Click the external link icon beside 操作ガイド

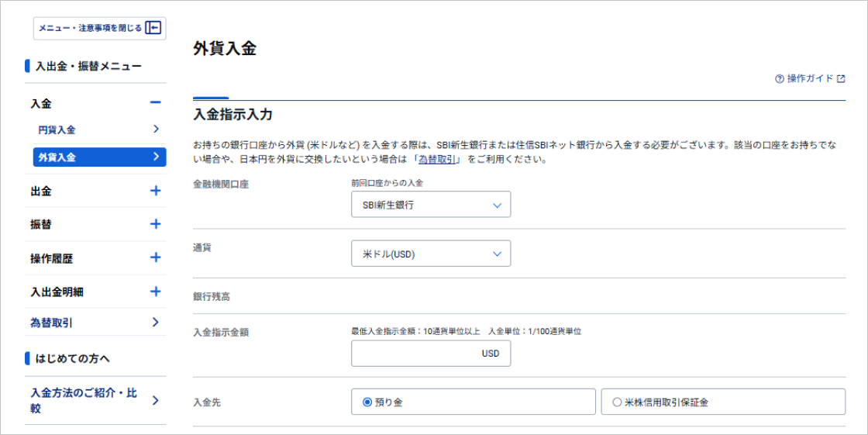click(x=841, y=79)
